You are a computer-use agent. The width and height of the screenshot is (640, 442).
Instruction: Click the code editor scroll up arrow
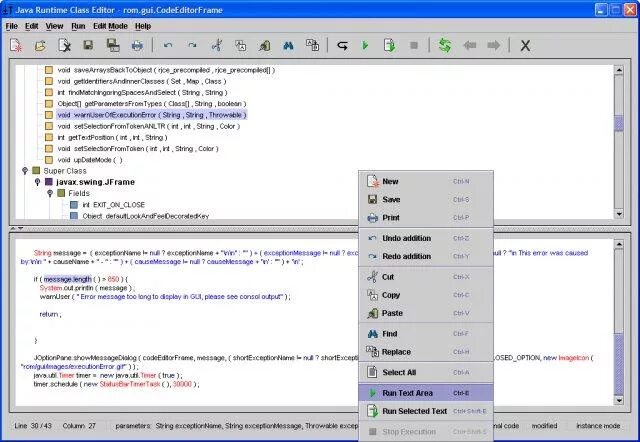point(619,244)
